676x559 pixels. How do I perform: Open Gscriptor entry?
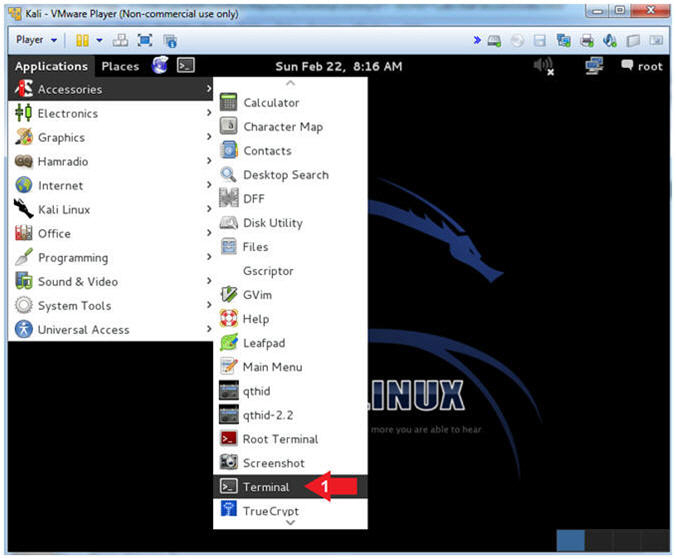290,271
